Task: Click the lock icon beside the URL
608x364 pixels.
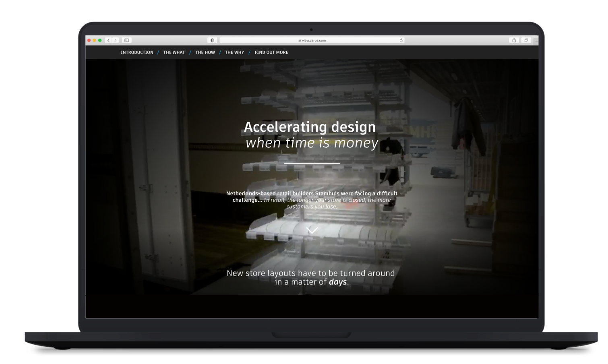Action: [x=300, y=40]
